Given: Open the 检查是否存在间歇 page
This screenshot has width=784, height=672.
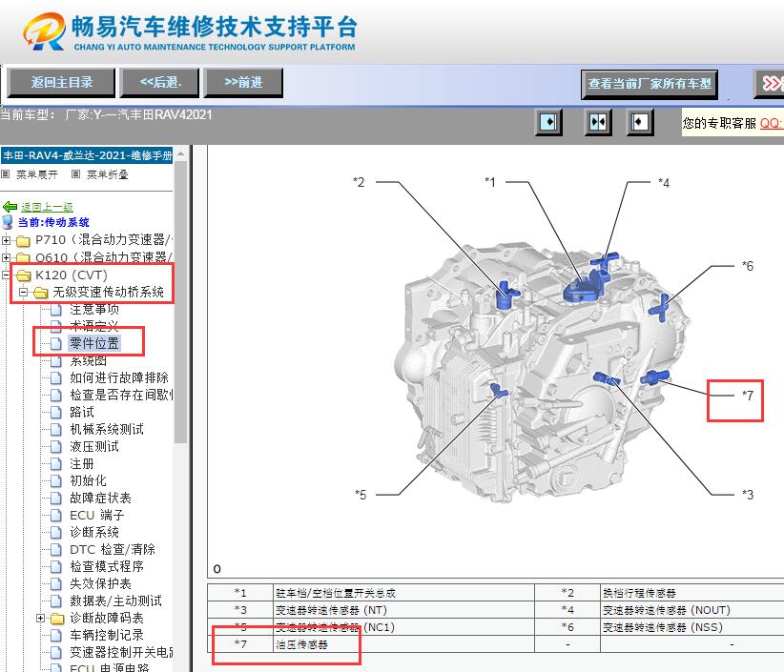Looking at the screenshot, I should pyautogui.click(x=121, y=395).
